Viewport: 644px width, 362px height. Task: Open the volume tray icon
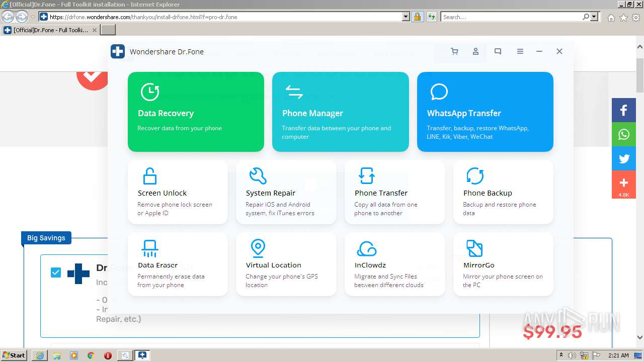point(572,355)
